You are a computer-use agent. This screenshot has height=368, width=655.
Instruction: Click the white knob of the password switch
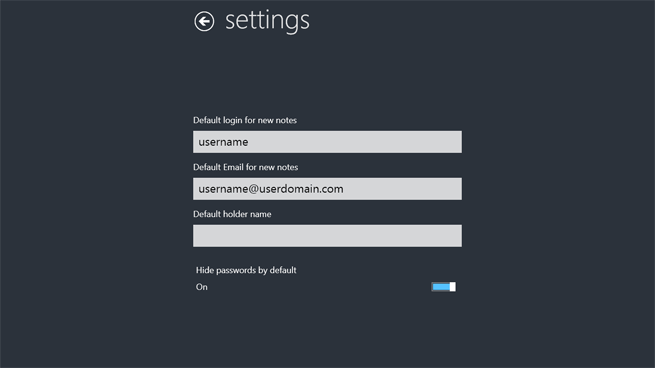click(452, 287)
